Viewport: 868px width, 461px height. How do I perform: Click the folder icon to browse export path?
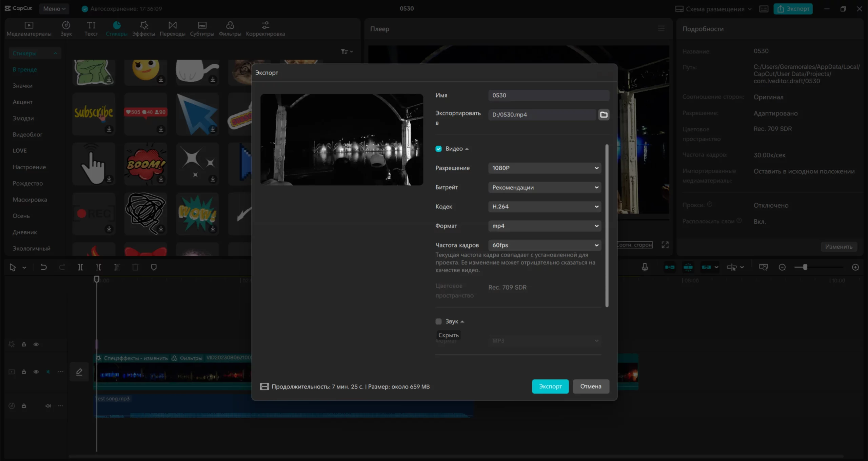pos(604,114)
